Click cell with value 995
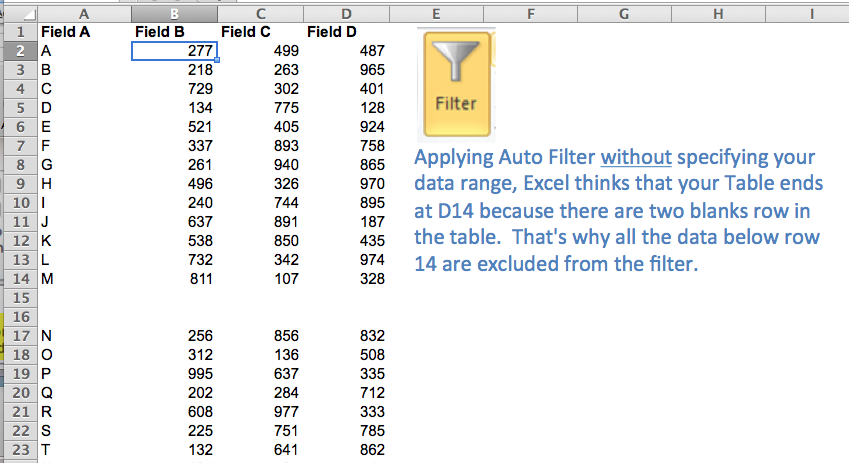Image resolution: width=849 pixels, height=463 pixels. click(x=175, y=374)
